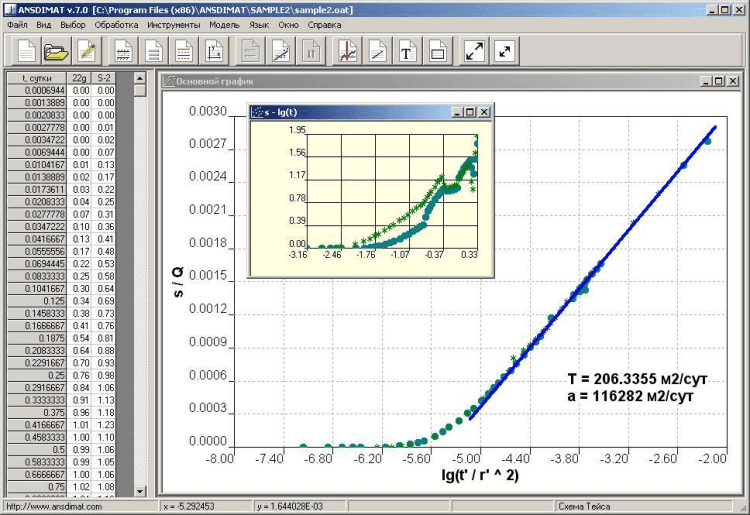Open the Инструменты menu

(174, 25)
